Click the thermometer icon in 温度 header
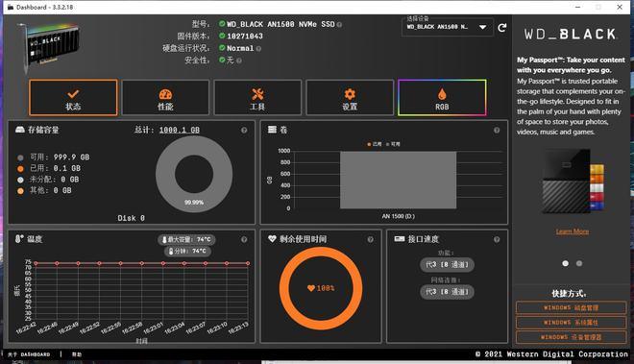The image size is (634, 364). [x=19, y=238]
